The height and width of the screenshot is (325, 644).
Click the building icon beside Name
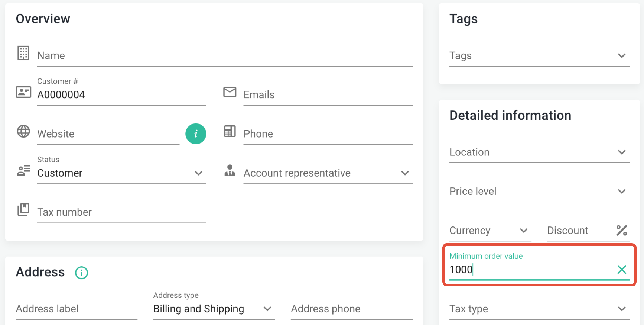coord(23,53)
